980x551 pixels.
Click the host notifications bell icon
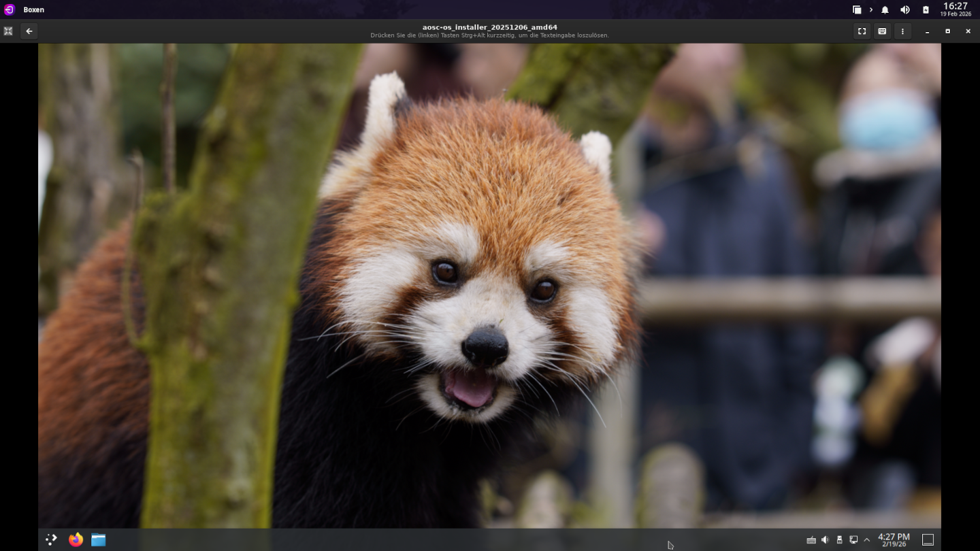pos(885,10)
